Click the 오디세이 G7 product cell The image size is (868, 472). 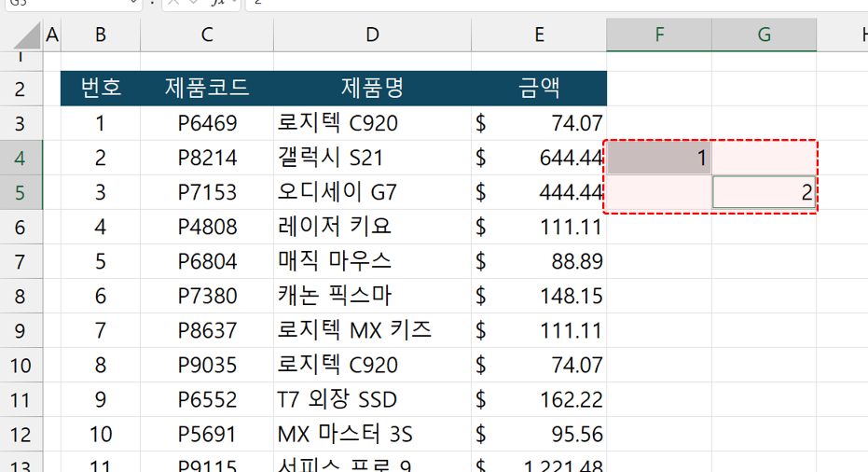click(x=372, y=192)
